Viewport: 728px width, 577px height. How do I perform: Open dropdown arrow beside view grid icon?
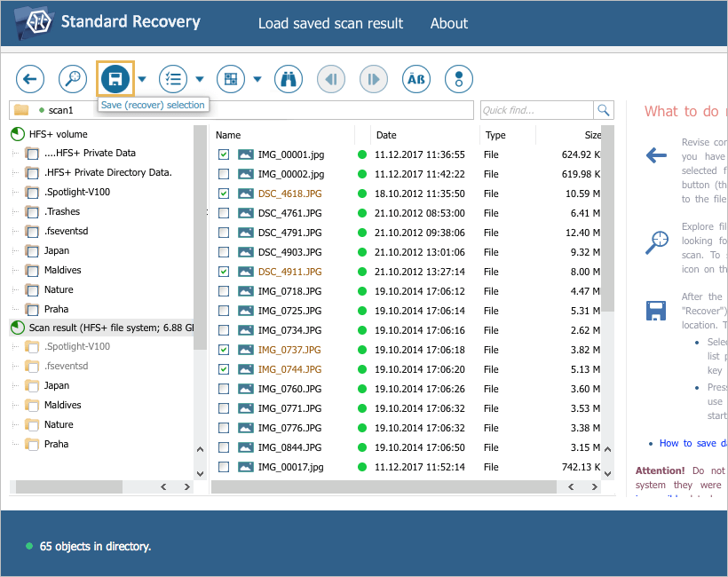pyautogui.click(x=257, y=79)
